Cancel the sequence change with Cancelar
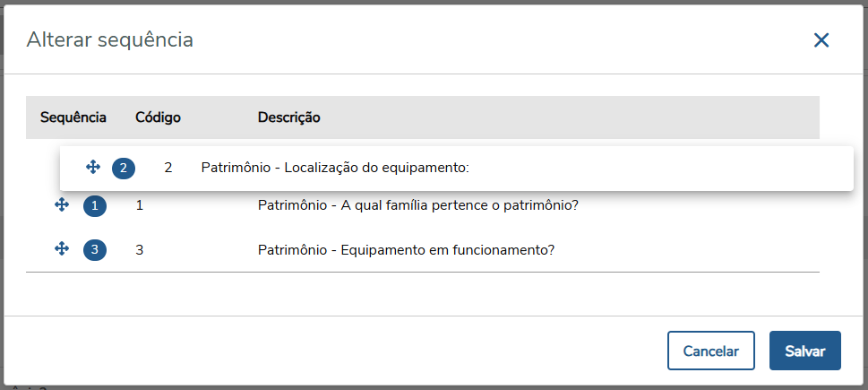This screenshot has height=390, width=868. click(x=711, y=351)
